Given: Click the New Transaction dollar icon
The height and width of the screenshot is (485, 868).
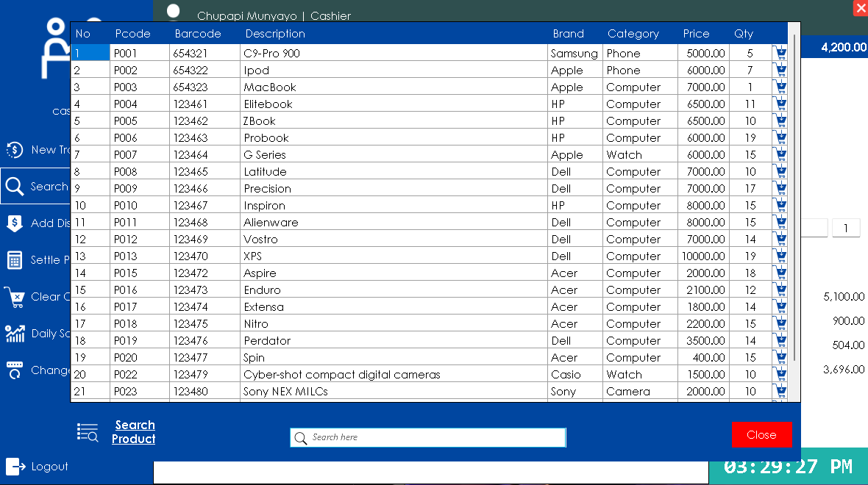Looking at the screenshot, I should [15, 150].
